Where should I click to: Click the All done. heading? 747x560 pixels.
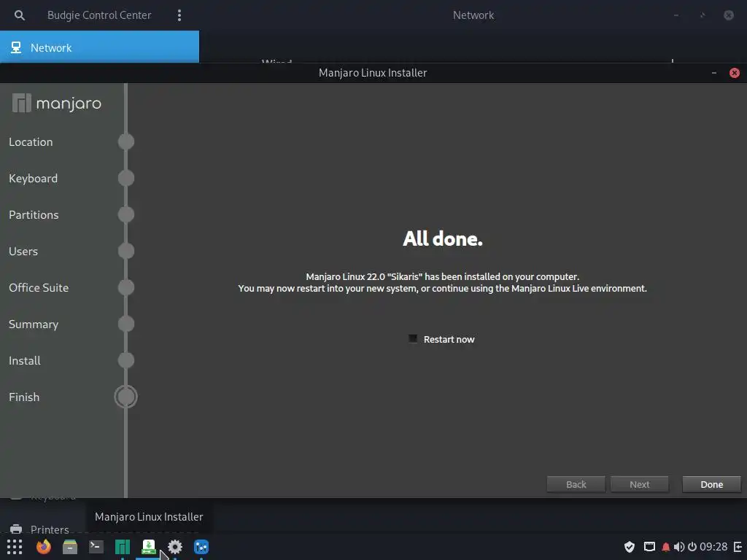click(443, 238)
